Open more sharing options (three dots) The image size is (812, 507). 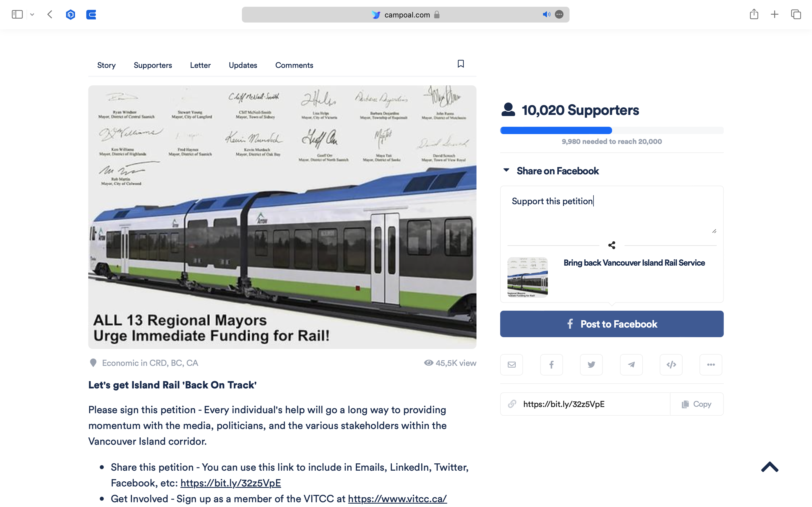711,364
